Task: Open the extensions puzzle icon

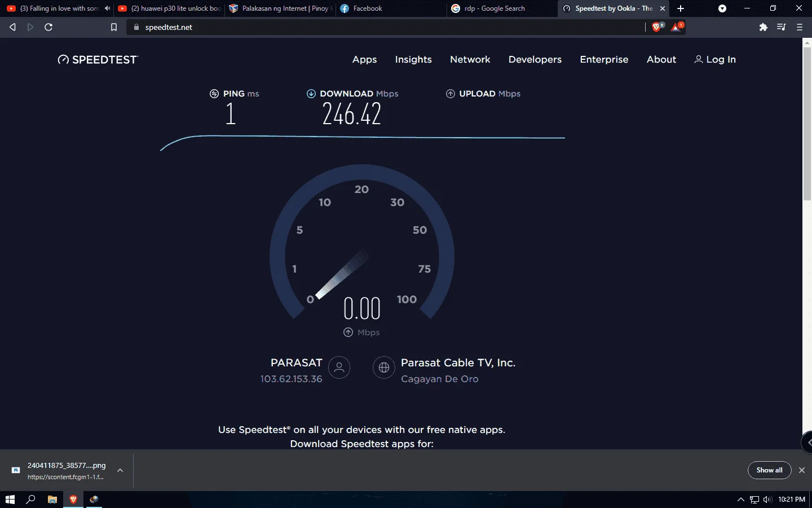Action: tap(764, 27)
